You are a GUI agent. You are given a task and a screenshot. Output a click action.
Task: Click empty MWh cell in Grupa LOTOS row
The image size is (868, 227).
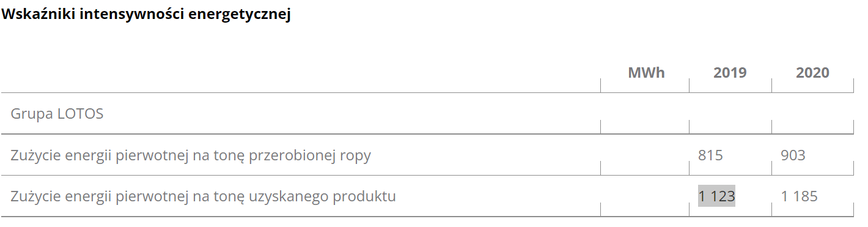pos(645,113)
